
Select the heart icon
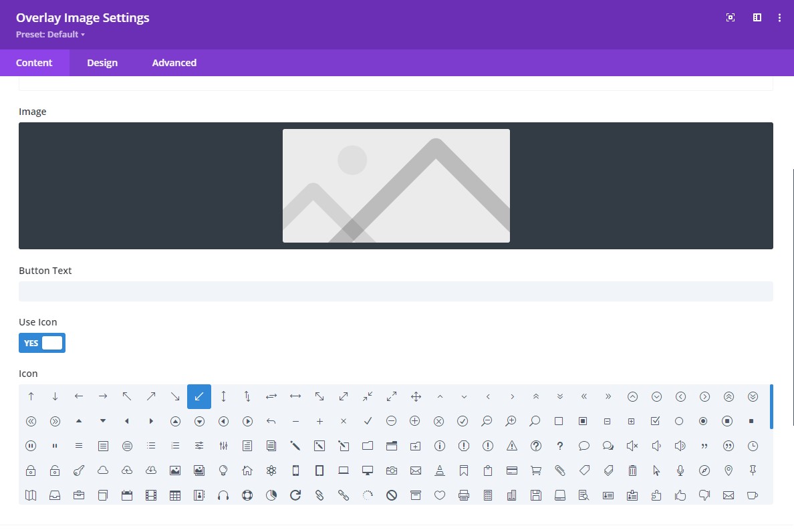click(440, 495)
